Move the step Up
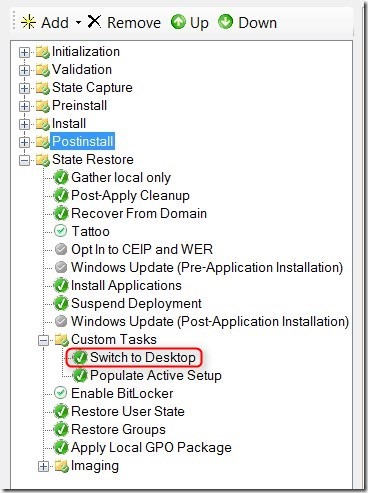Image resolution: width=368 pixels, height=493 pixels. pos(190,23)
